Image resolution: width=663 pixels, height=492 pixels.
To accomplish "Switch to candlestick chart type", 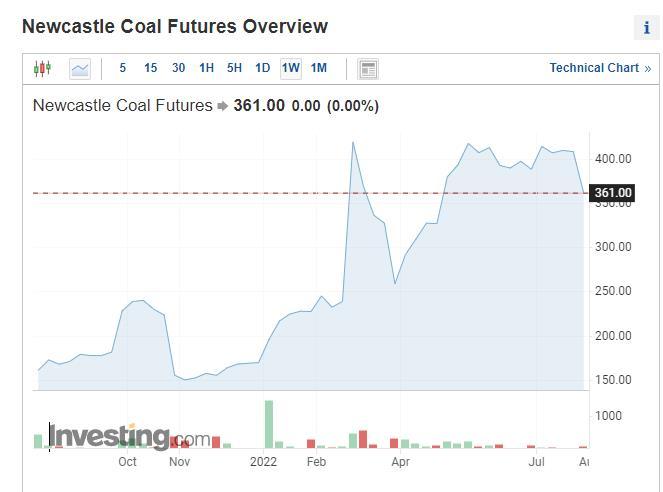I will pyautogui.click(x=41, y=69).
